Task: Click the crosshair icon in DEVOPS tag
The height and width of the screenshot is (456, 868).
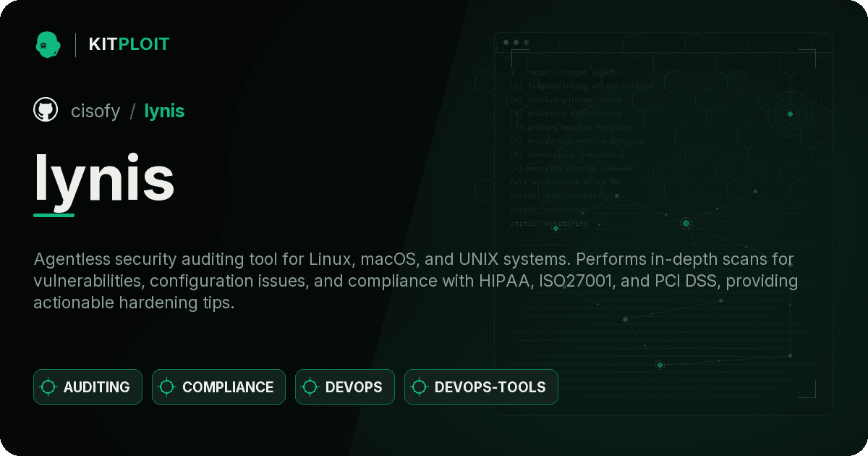Action: click(310, 387)
